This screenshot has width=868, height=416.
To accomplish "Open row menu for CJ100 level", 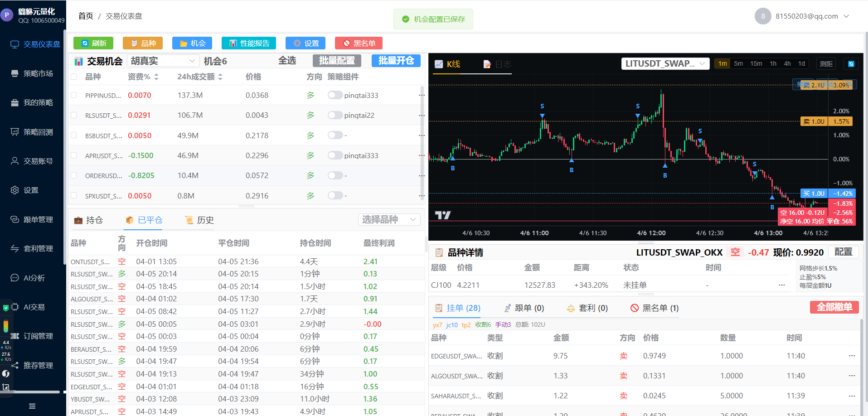I will point(781,285).
